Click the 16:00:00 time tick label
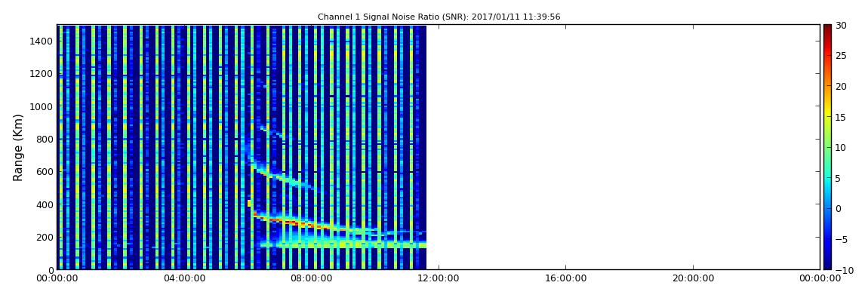The width and height of the screenshot is (868, 307). click(565, 278)
